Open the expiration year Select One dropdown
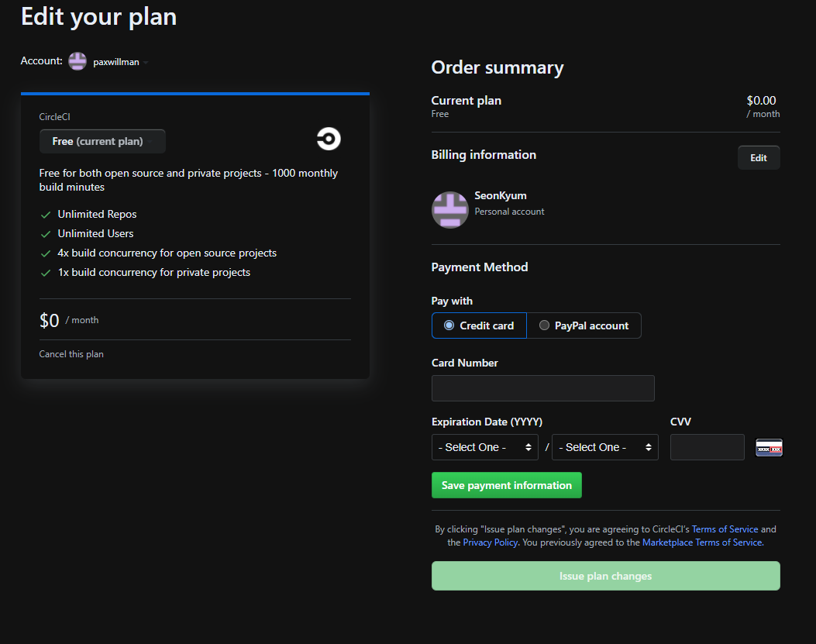Viewport: 816px width, 644px height. click(x=604, y=447)
